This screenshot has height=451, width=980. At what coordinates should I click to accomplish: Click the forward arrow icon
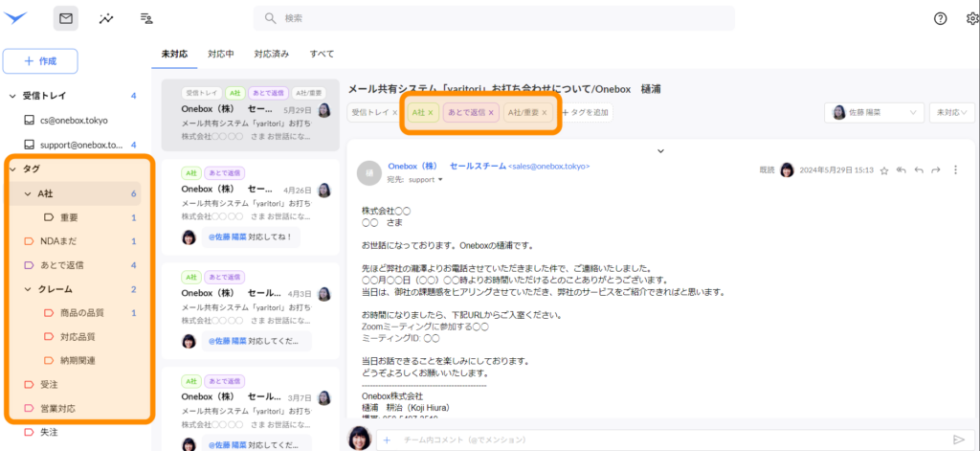click(937, 169)
